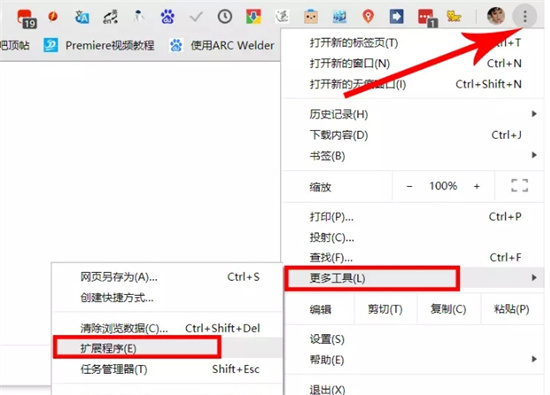This screenshot has height=395, width=550.
Task: Open the Chrome three-dot menu button
Action: (x=525, y=16)
